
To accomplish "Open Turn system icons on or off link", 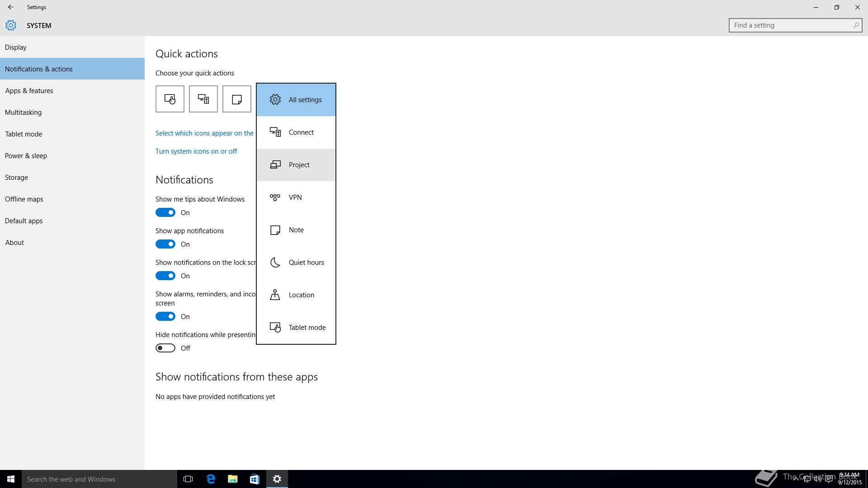I will tap(196, 151).
